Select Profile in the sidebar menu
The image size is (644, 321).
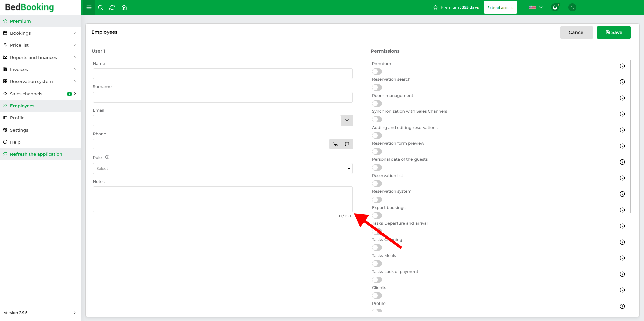point(40,118)
